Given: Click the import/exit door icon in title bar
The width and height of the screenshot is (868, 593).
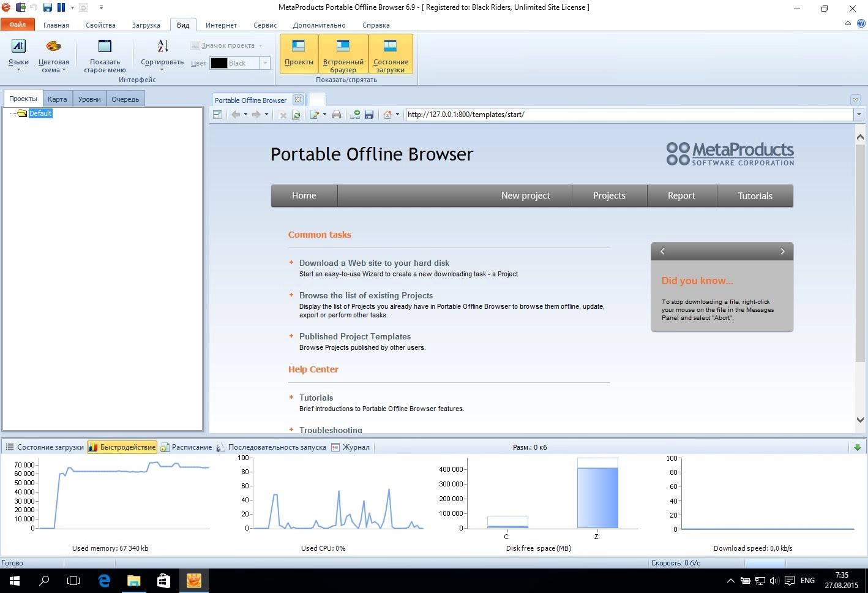Looking at the screenshot, I should [x=20, y=7].
